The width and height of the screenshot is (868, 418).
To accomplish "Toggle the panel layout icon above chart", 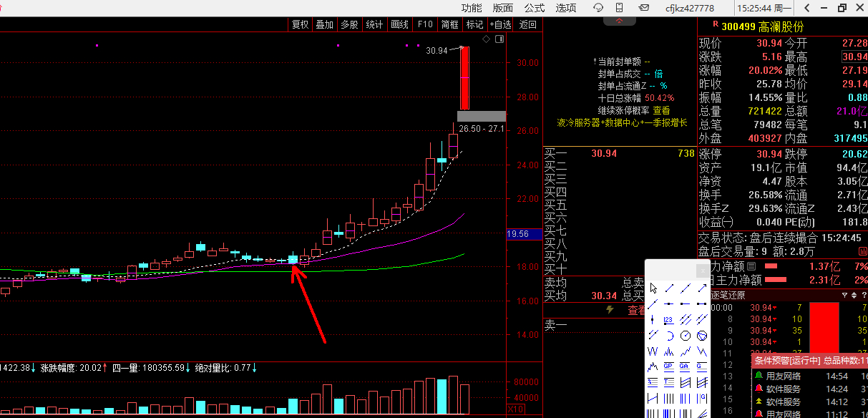I will pos(499,39).
